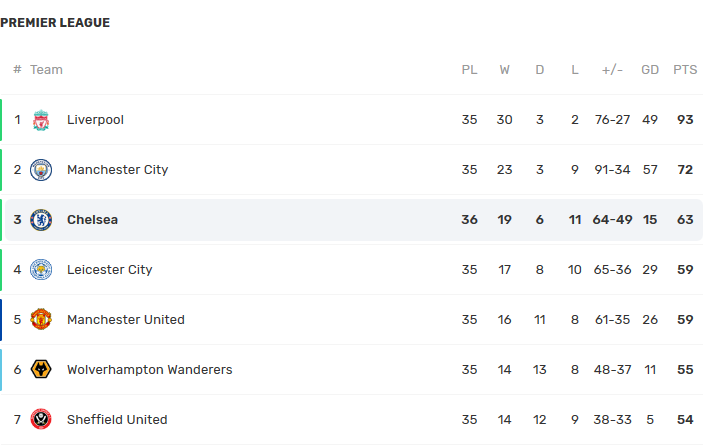Click the GD column header
This screenshot has height=445, width=703.
pyautogui.click(x=650, y=70)
